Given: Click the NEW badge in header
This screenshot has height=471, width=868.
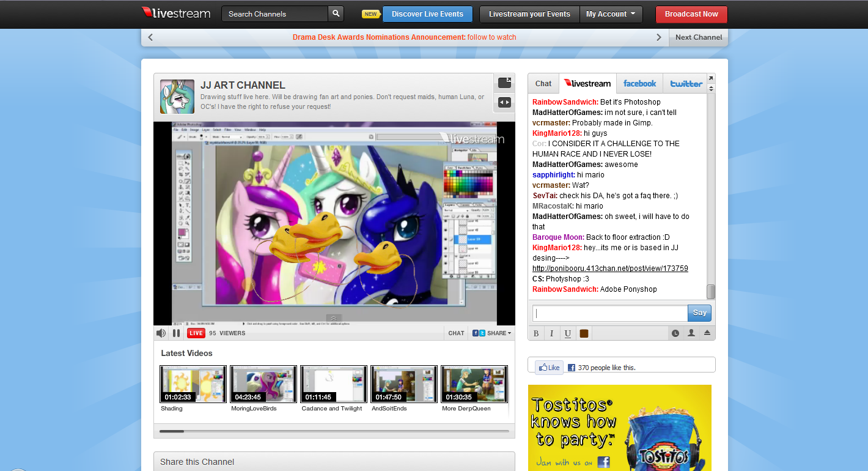Looking at the screenshot, I should point(370,14).
